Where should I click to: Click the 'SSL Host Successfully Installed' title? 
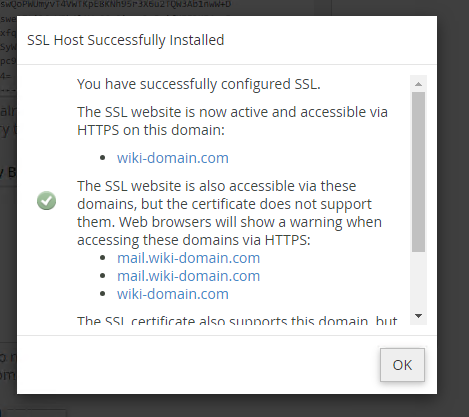click(x=125, y=40)
